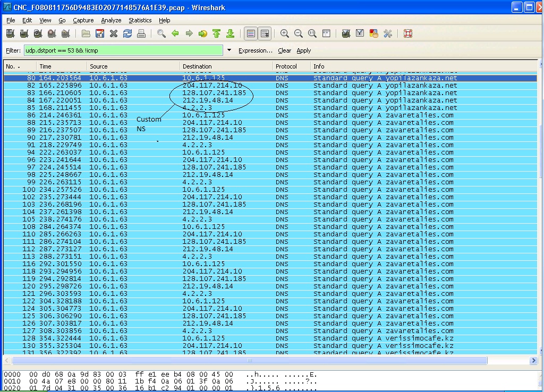
Task: Sort by Destination column header
Action: pyautogui.click(x=226, y=66)
